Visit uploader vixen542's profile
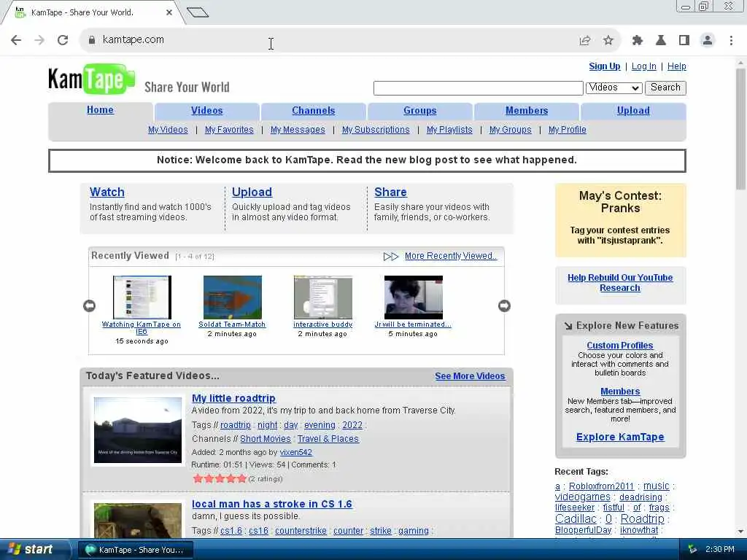The width and height of the screenshot is (747, 560). pyautogui.click(x=296, y=452)
